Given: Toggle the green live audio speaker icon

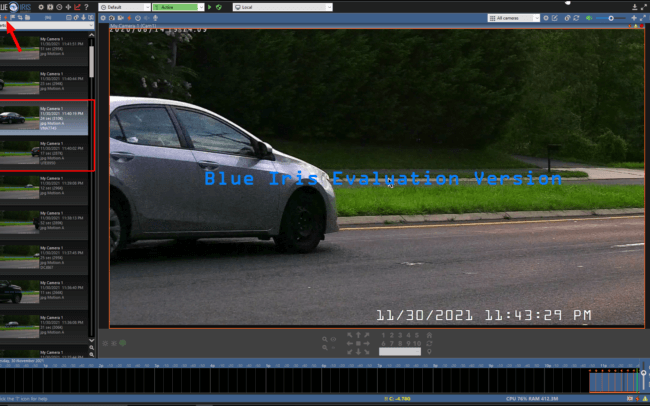Looking at the screenshot, I should coord(589,18).
